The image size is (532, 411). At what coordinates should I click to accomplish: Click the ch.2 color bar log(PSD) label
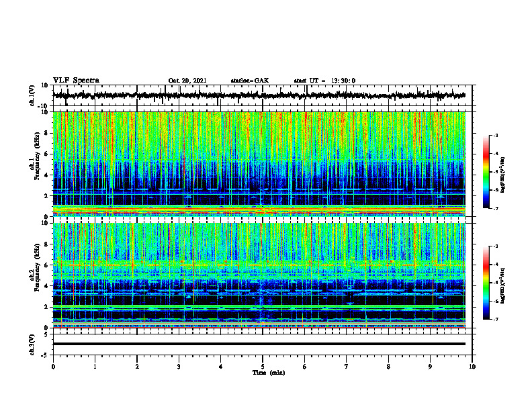503,285
